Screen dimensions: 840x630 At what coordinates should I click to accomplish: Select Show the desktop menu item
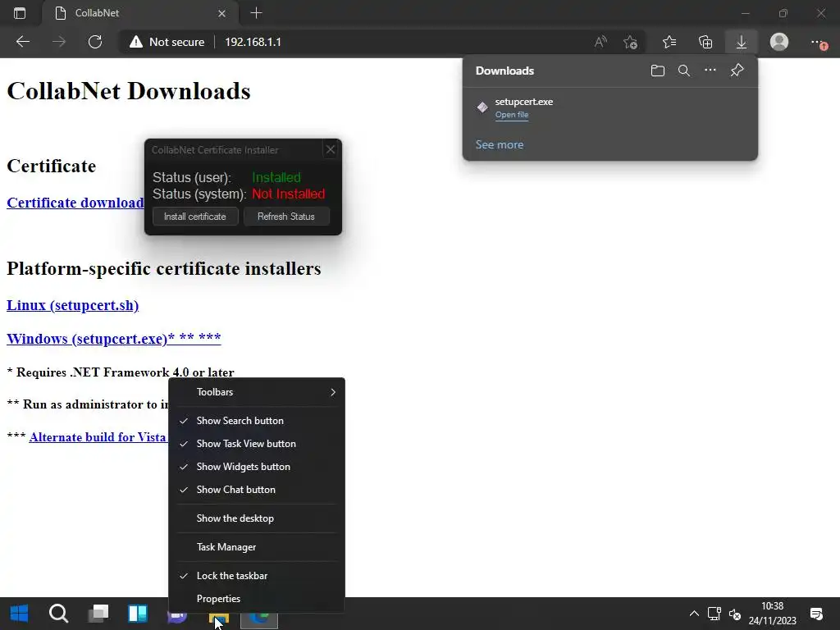pos(257,518)
